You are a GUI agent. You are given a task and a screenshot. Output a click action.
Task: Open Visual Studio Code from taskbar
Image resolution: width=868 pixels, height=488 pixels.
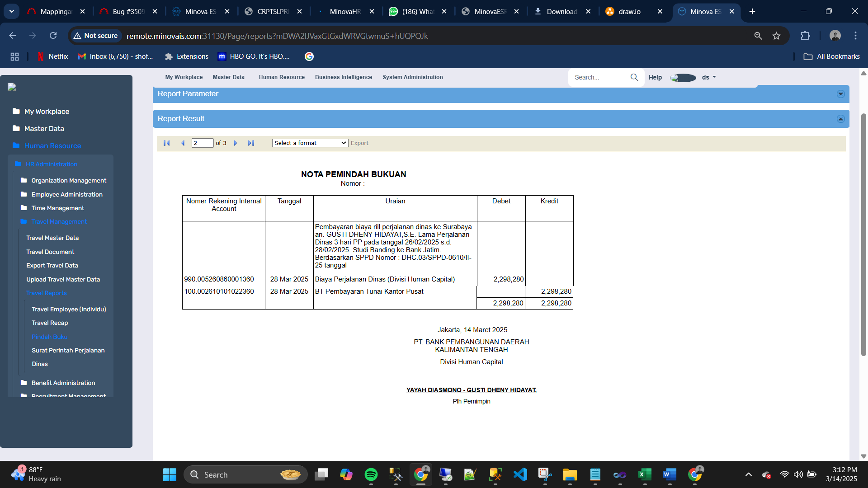point(520,474)
